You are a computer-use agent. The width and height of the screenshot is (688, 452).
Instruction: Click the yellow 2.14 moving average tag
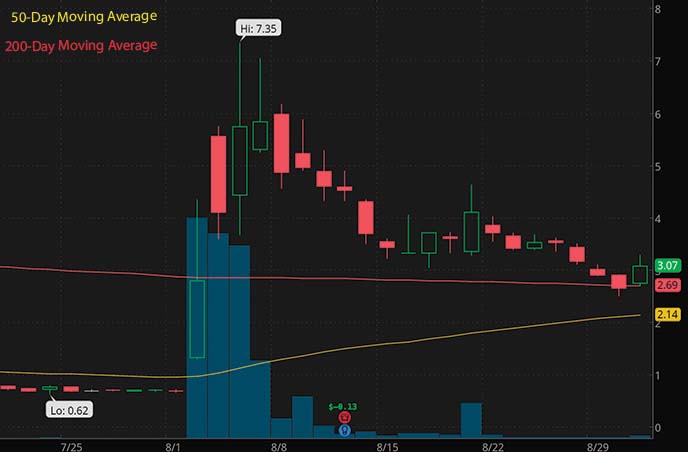667,315
